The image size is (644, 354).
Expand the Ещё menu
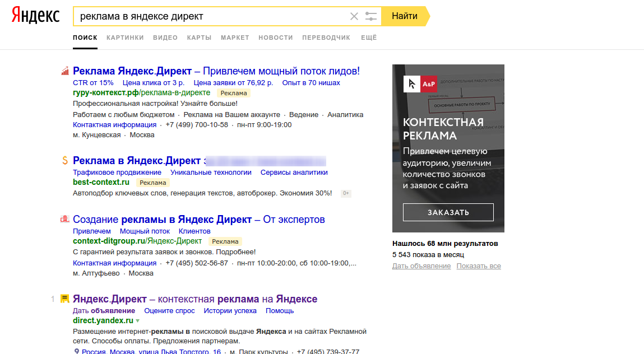(369, 38)
